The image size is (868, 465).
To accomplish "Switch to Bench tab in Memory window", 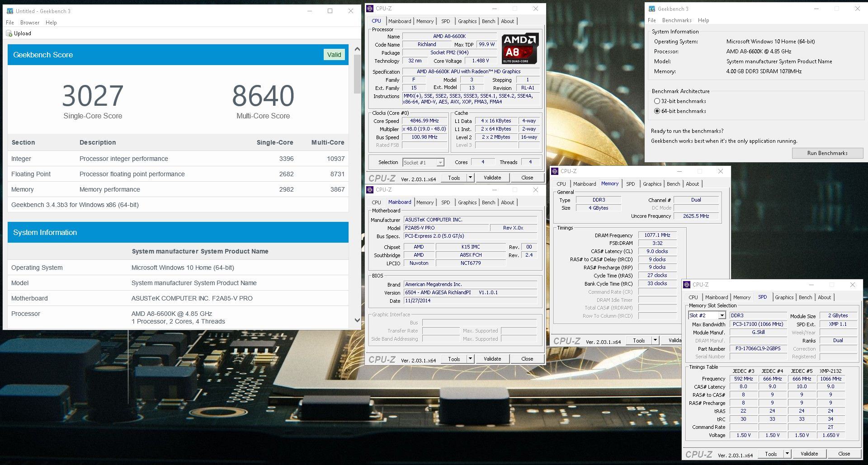I will pyautogui.click(x=673, y=184).
